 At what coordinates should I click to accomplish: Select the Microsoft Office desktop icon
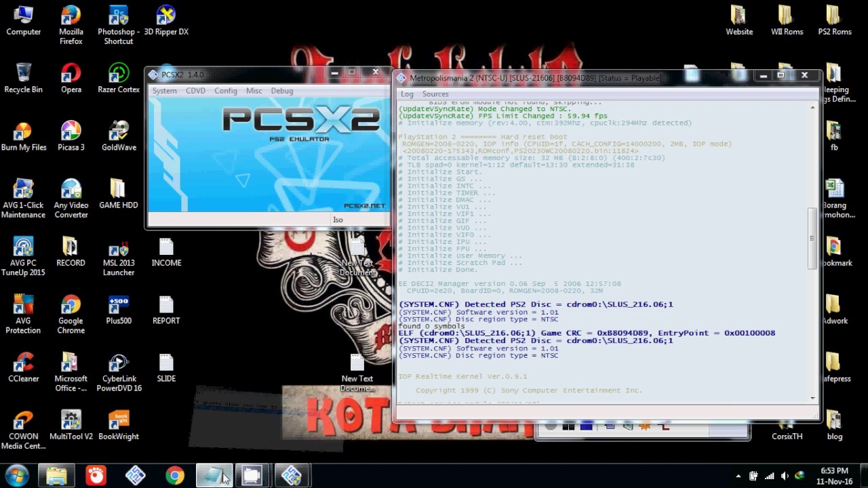coord(71,372)
